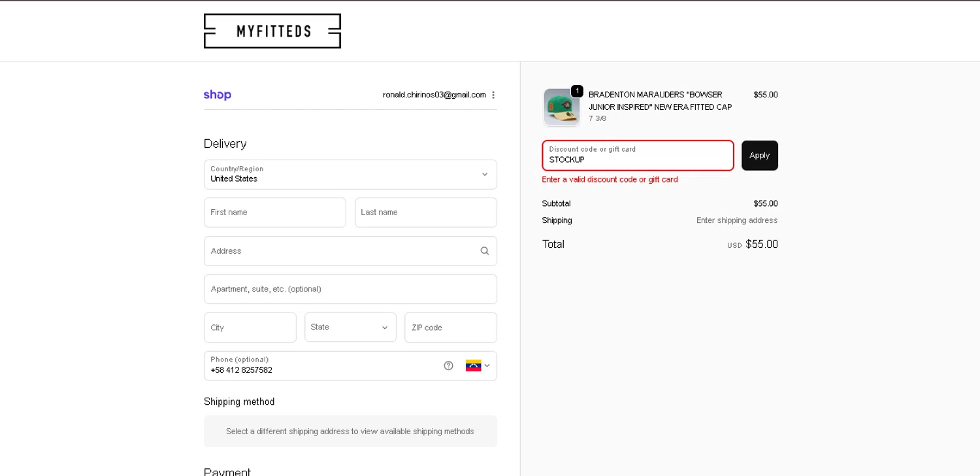
Task: Click the Delivery section heading
Action: coord(225,144)
